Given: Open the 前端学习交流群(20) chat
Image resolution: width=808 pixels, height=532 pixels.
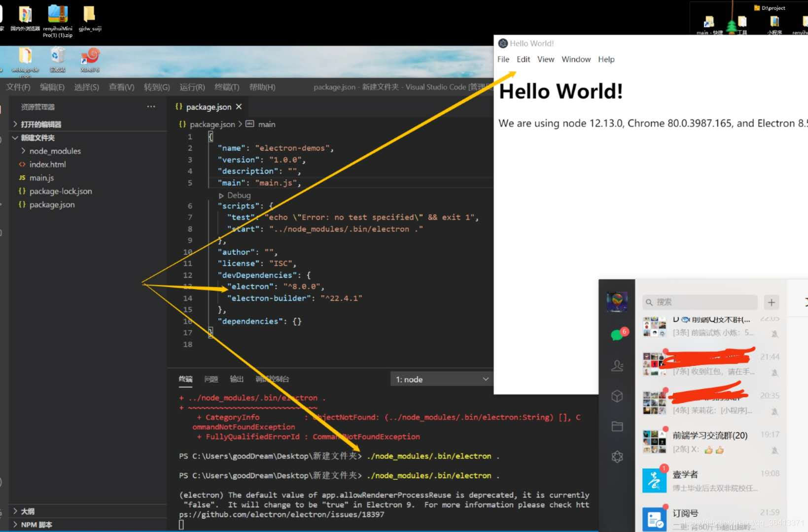Looking at the screenshot, I should pos(711,441).
